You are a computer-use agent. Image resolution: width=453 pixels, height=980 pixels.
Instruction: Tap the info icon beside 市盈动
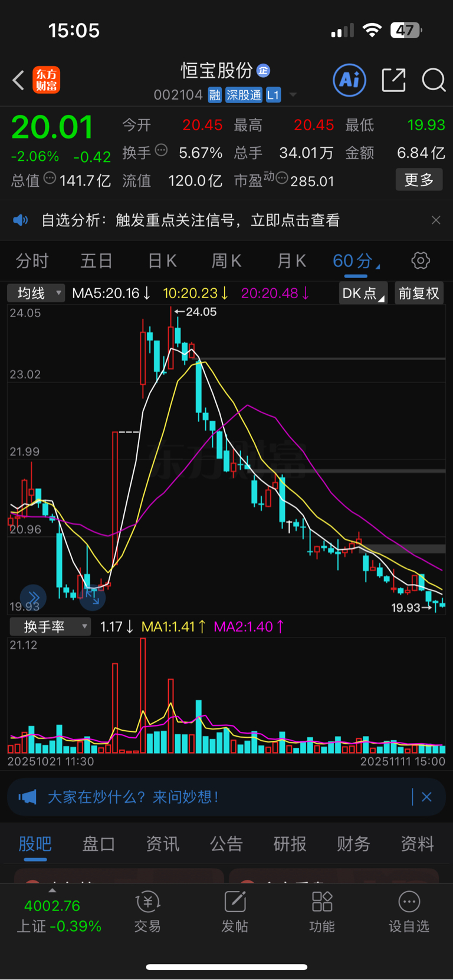point(282,178)
